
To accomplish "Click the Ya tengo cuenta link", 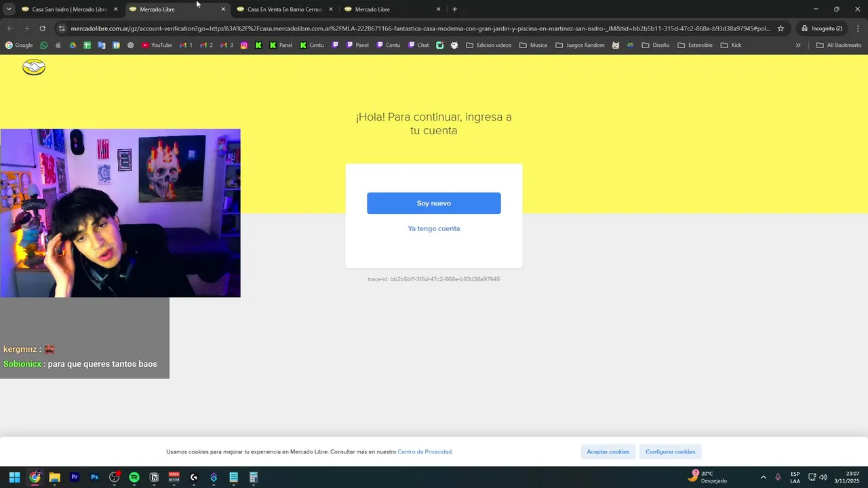I will point(434,228).
